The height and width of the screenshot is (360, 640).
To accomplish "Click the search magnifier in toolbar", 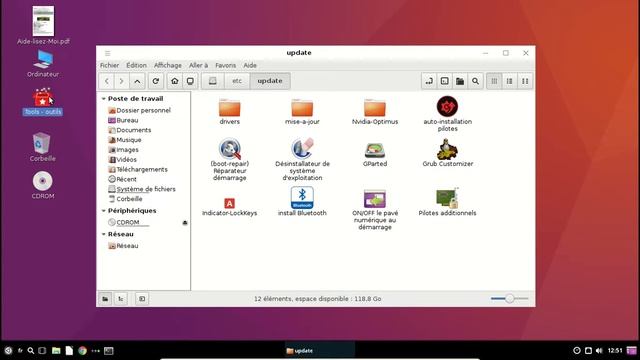I will coord(476,81).
